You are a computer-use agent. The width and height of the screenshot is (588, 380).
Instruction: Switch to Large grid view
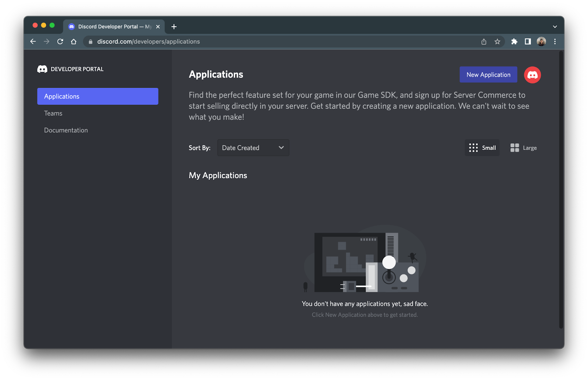523,148
